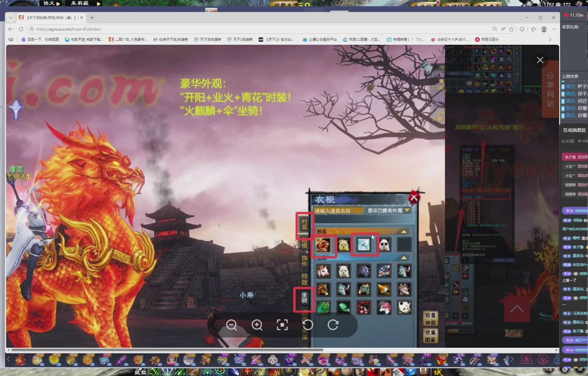Screen dimensions: 588x376
Task: Fit the image to the screen with the viewer frame icon
Action: (282, 325)
